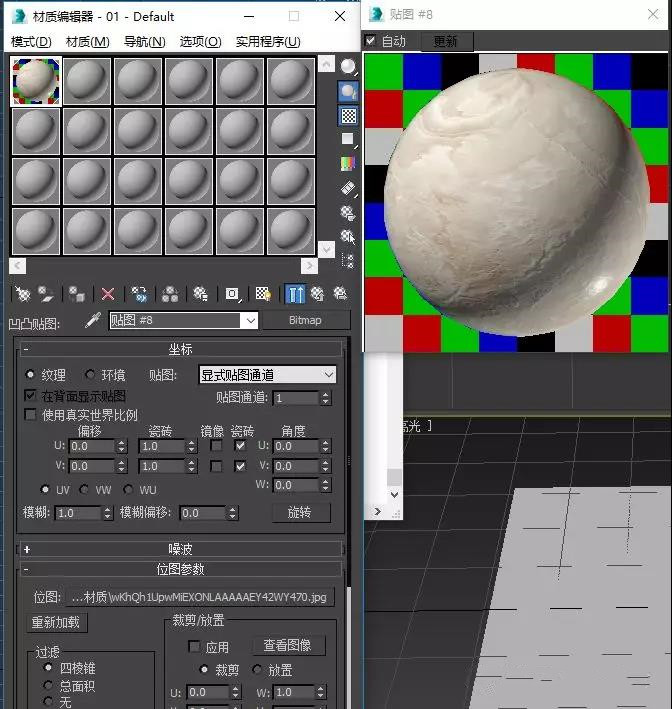The image size is (672, 709).
Task: Click 更新 button in 贴图 #8 window
Action: click(x=446, y=41)
